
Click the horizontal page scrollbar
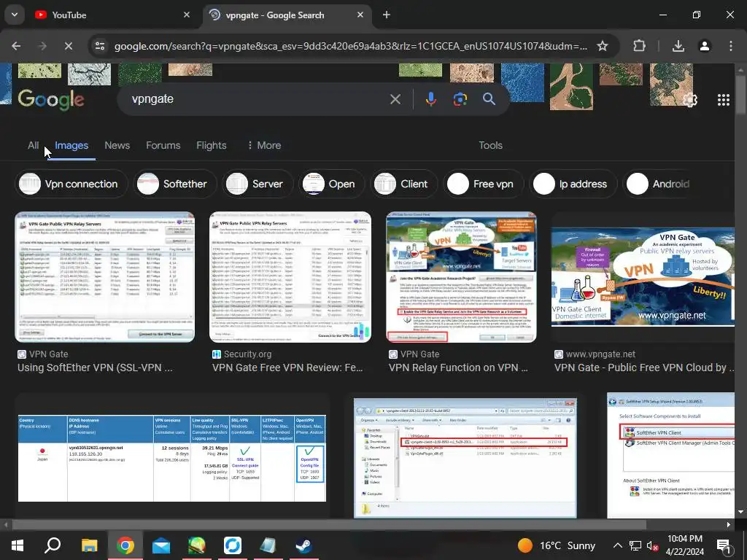tap(329, 524)
